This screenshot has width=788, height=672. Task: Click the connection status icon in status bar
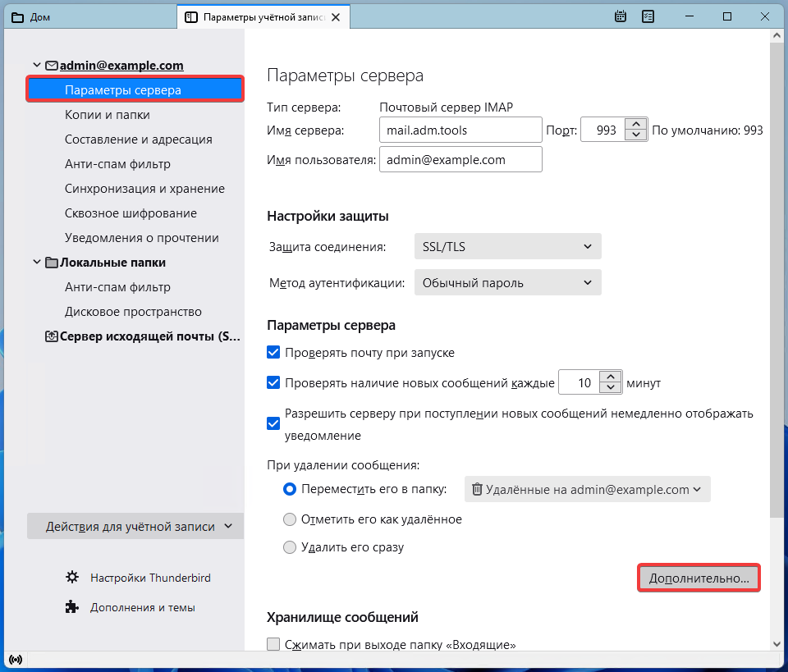16,659
